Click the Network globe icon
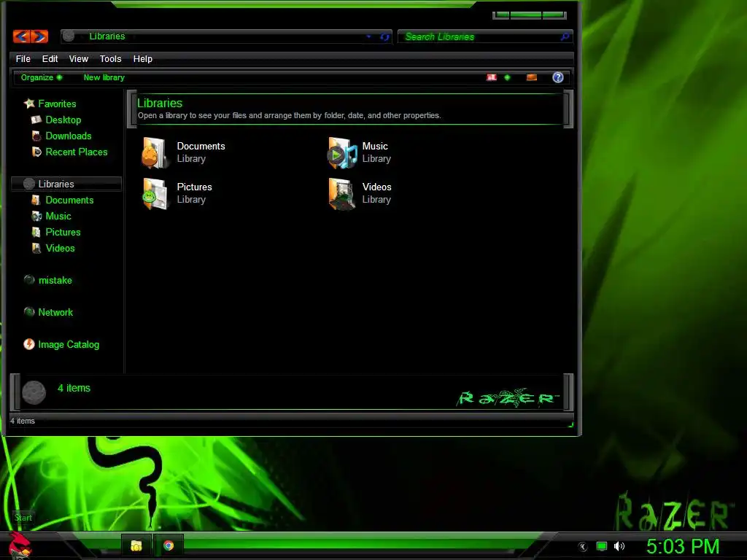The image size is (747, 560). coord(29,312)
